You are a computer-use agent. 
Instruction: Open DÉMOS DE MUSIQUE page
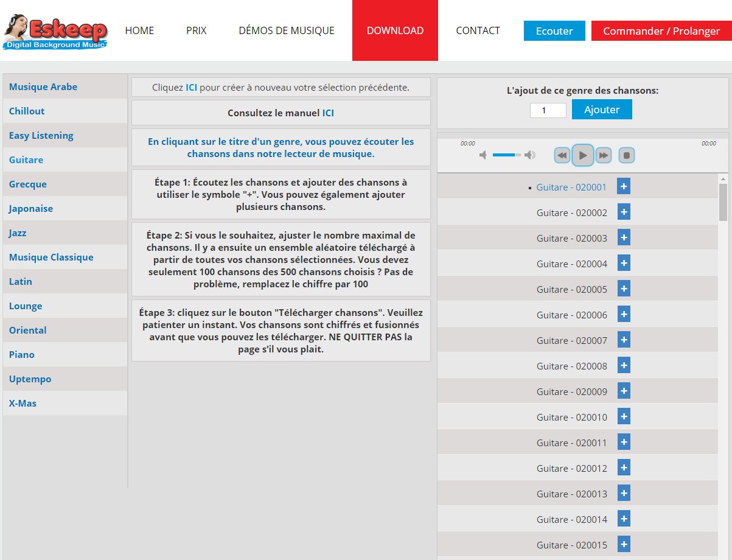pos(287,30)
